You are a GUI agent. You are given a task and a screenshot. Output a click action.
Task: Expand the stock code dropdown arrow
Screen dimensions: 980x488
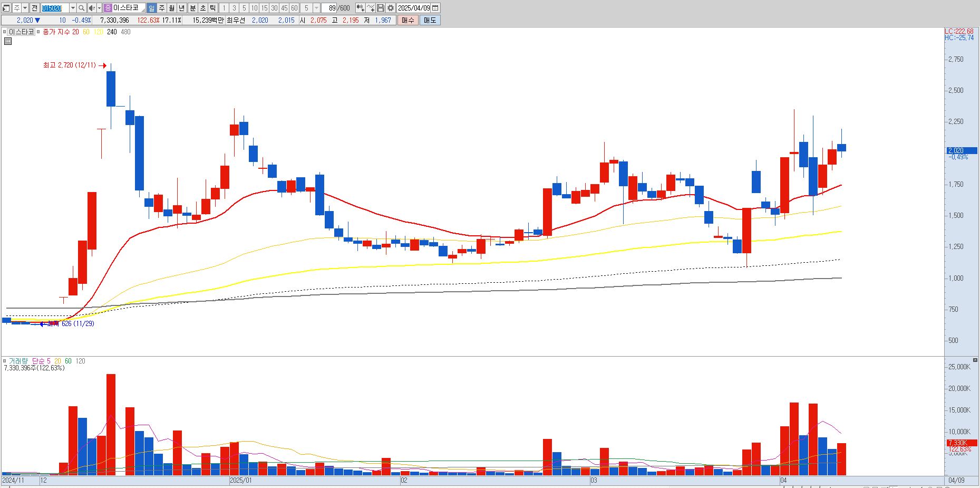coord(73,8)
